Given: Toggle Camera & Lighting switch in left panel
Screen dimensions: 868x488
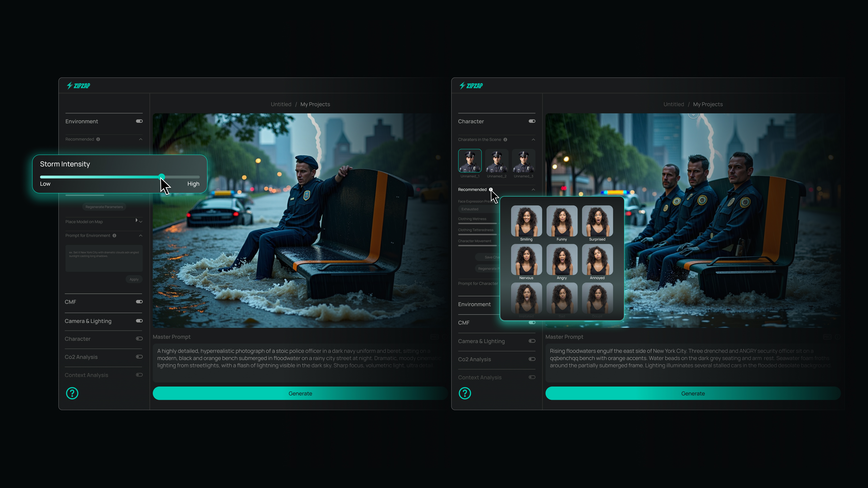Looking at the screenshot, I should pos(139,321).
